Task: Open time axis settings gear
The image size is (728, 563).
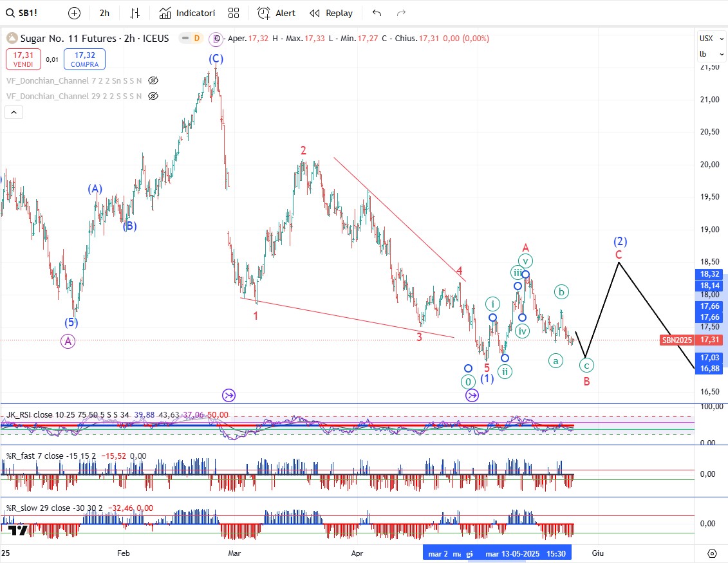Action: (x=712, y=553)
